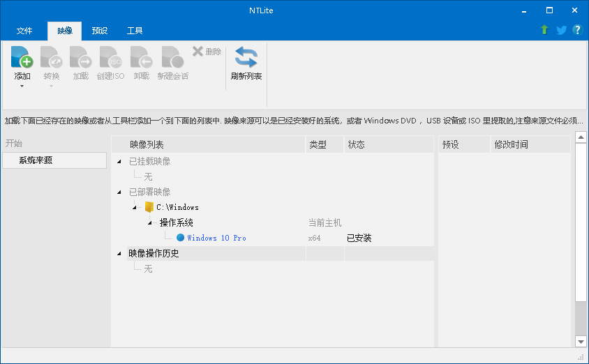Open the 添加 dropdown arrow

[22, 86]
